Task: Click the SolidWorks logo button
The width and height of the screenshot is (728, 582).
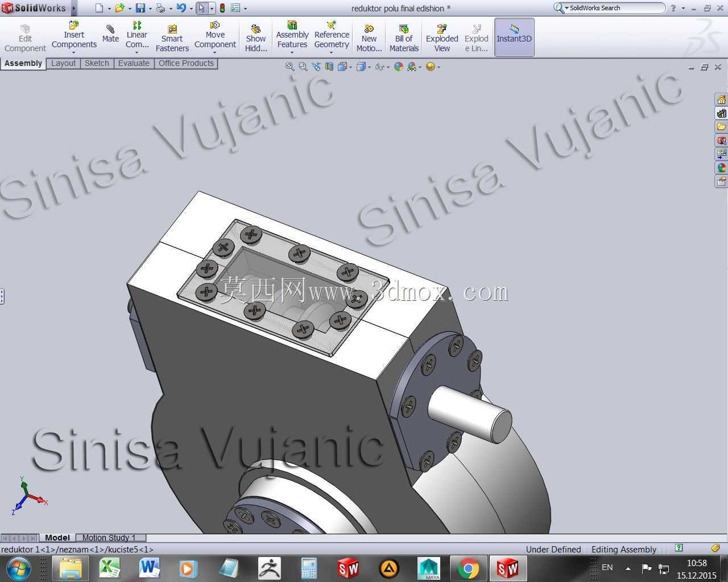Action: [34, 8]
